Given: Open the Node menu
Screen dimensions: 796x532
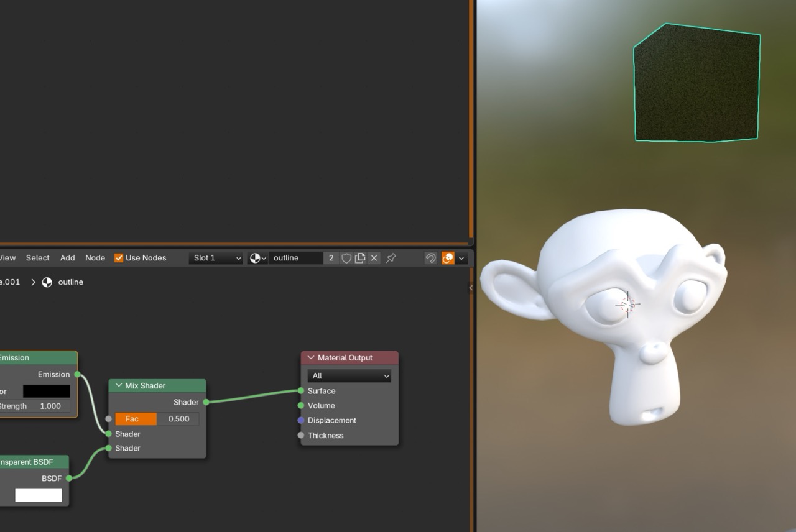Looking at the screenshot, I should 95,258.
